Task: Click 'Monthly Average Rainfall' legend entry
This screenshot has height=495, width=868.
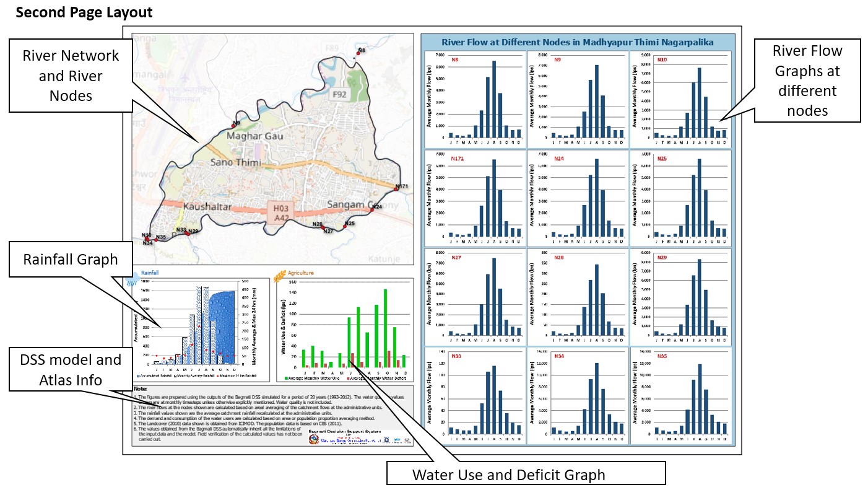Action: pyautogui.click(x=196, y=375)
